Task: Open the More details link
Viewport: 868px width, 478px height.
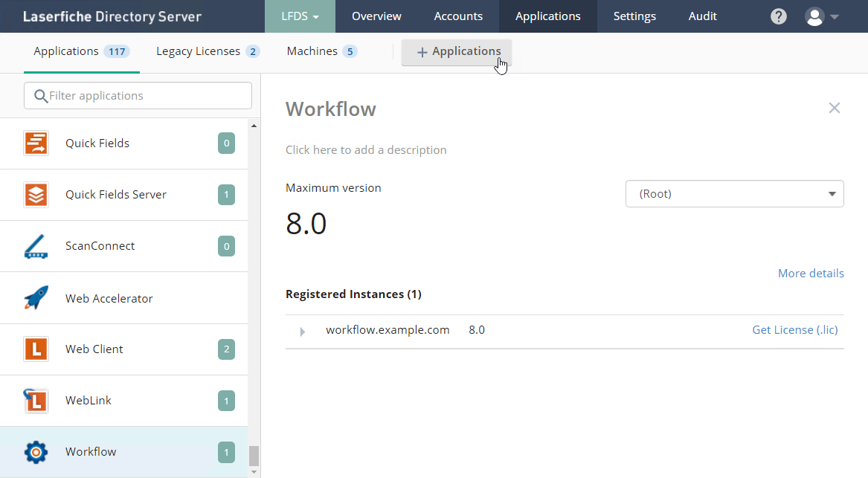Action: [x=811, y=274]
